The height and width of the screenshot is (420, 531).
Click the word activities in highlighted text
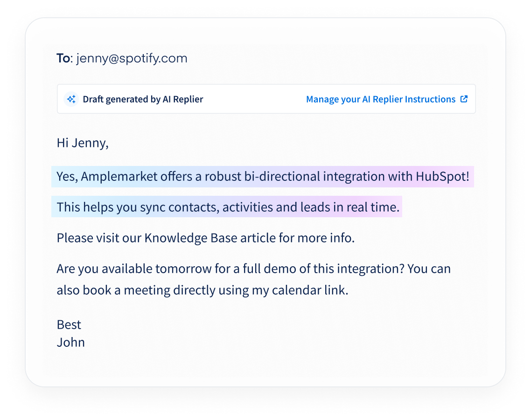coord(247,207)
